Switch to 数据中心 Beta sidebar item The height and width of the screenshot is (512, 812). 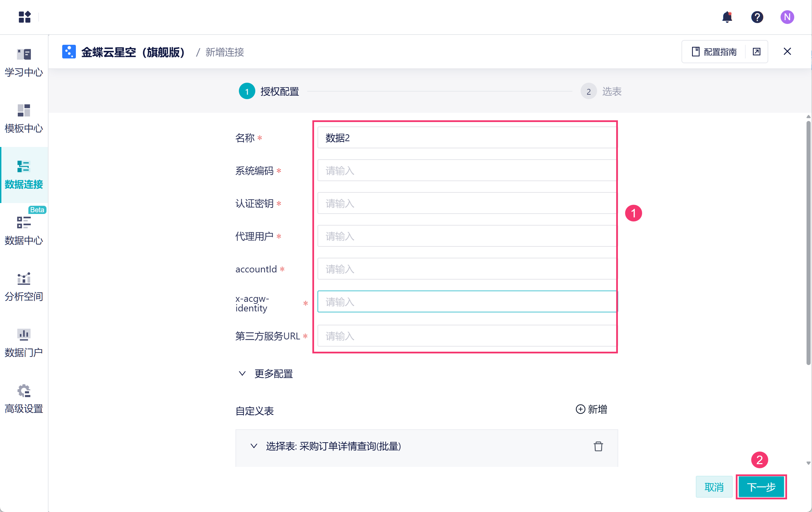[x=24, y=231]
